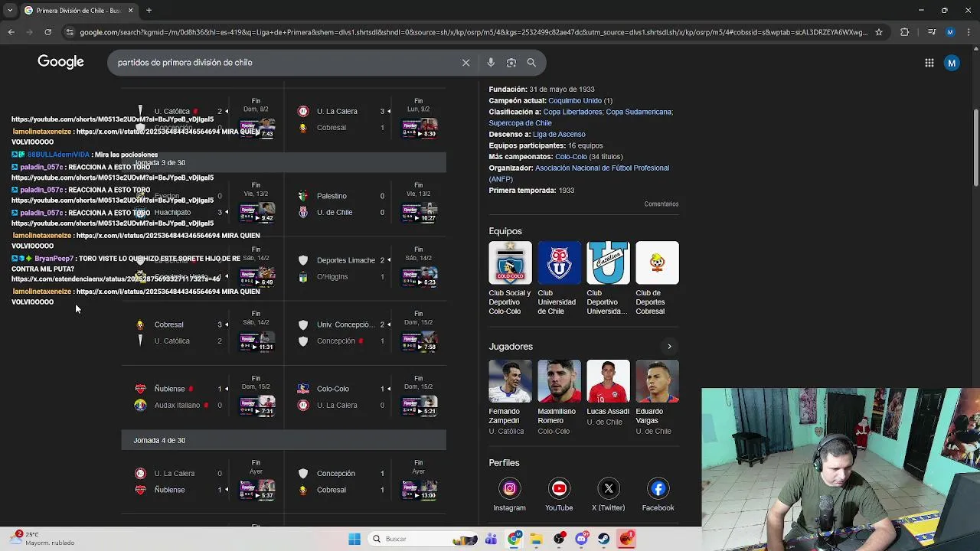
Task: Open the league's X (Twitter) profile
Action: (609, 495)
